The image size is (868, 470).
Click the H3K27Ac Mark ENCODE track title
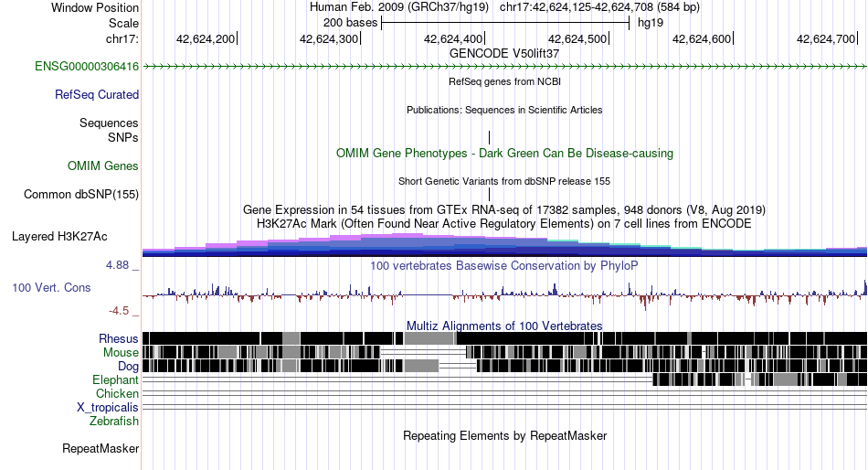click(504, 224)
